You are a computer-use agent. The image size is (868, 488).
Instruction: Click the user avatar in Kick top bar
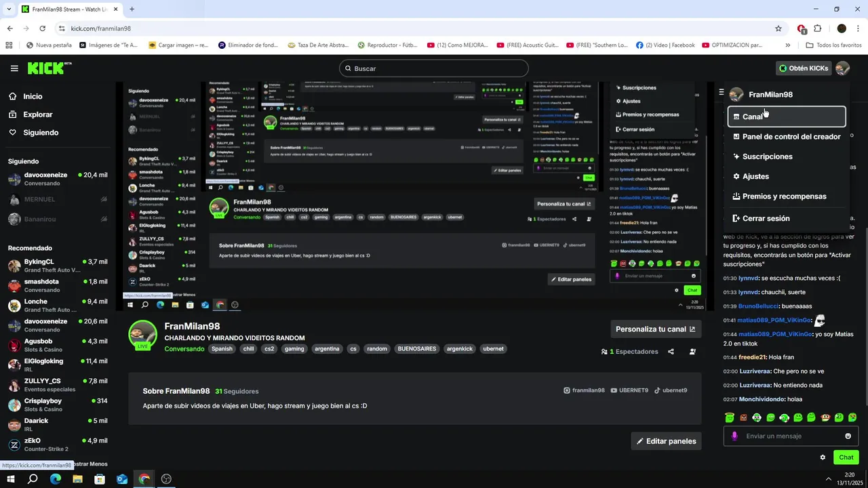coord(842,68)
